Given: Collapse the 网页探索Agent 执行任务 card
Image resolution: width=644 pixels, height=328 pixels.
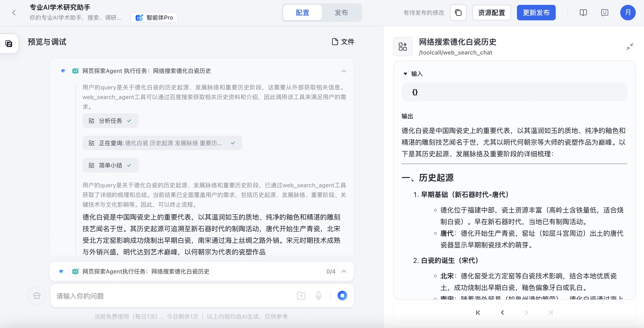Looking at the screenshot, I should [344, 71].
